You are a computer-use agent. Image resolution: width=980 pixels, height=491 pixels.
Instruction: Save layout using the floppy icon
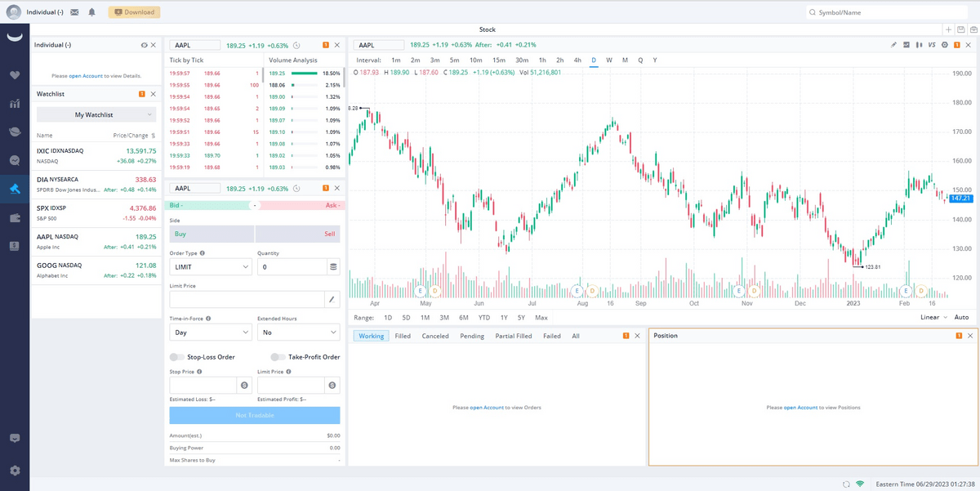960,29
